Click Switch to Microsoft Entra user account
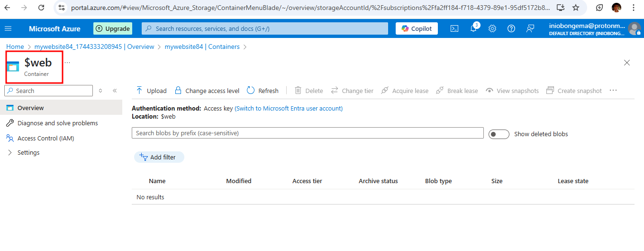The image size is (644, 251). coord(289,108)
